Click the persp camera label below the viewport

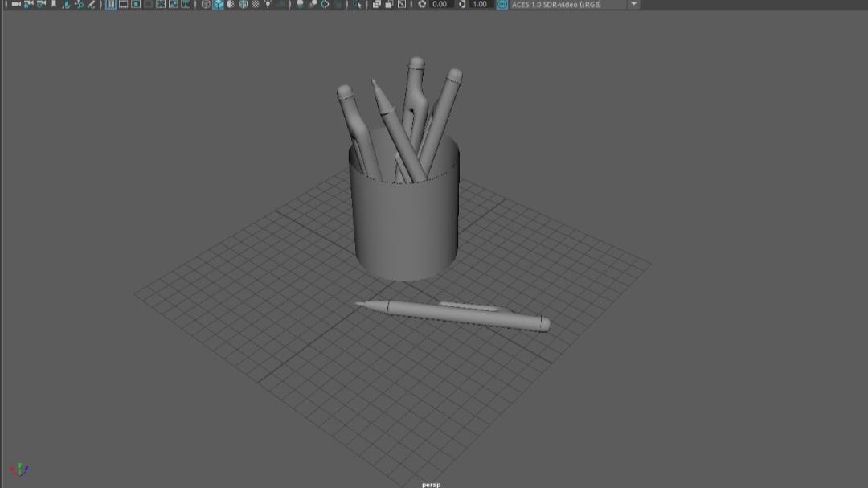[432, 484]
